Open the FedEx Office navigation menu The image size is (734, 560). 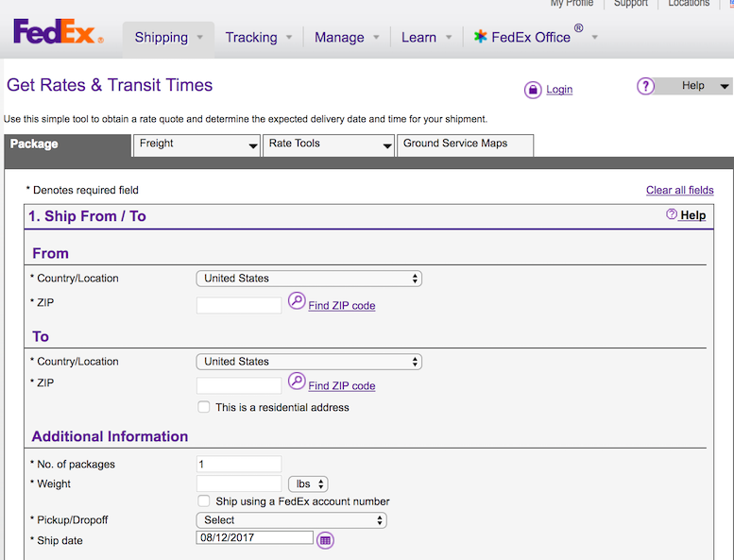pyautogui.click(x=536, y=37)
